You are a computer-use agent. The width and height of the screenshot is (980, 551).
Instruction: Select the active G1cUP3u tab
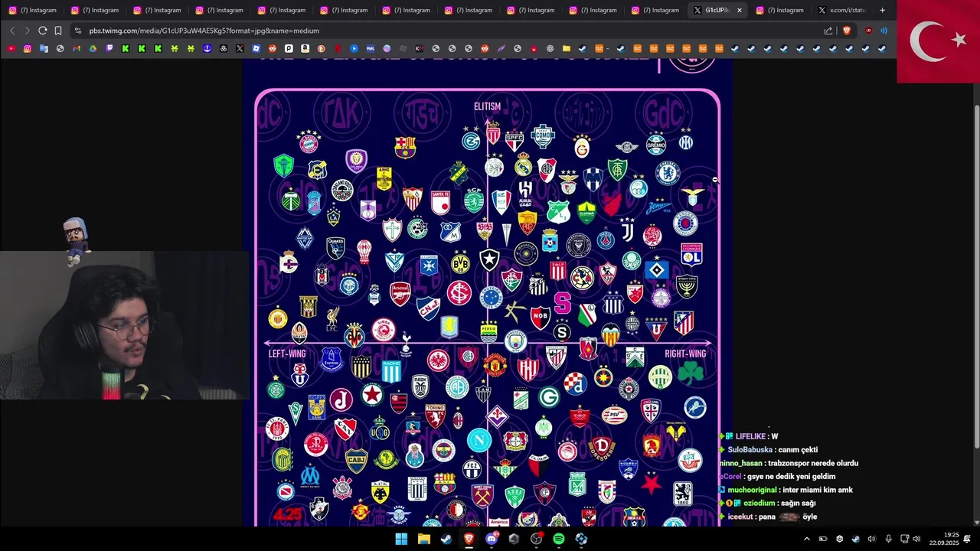717,10
